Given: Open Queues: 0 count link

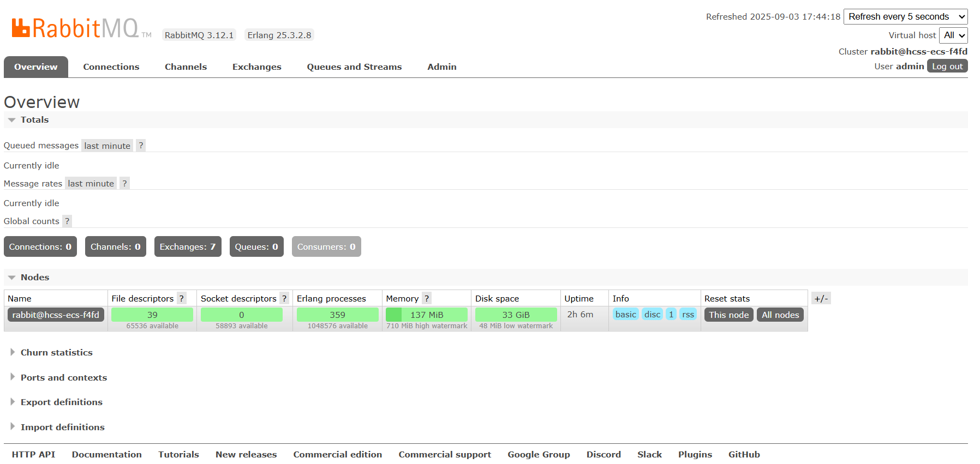Looking at the screenshot, I should coord(256,246).
